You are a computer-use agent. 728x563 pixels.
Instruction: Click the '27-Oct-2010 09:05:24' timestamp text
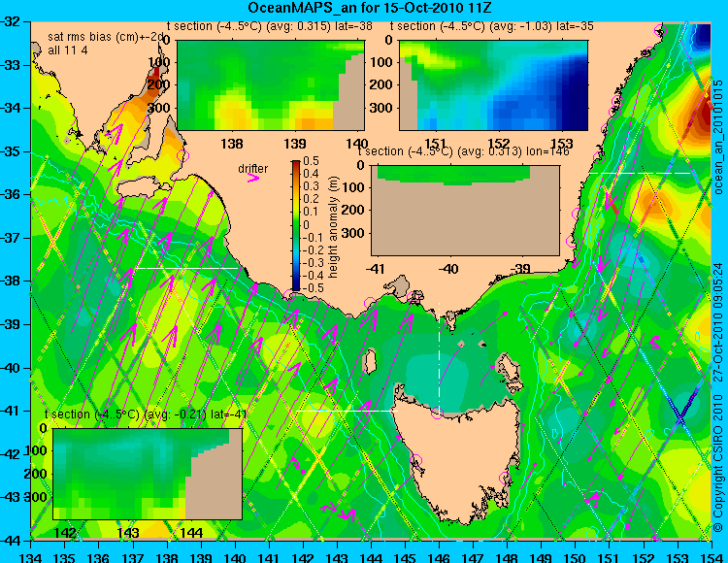click(718, 321)
